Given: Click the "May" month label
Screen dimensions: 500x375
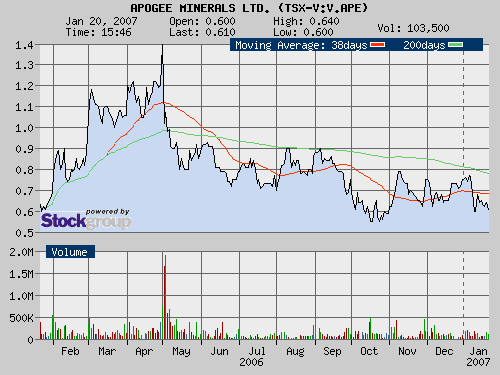Looking at the screenshot, I should tap(181, 351).
